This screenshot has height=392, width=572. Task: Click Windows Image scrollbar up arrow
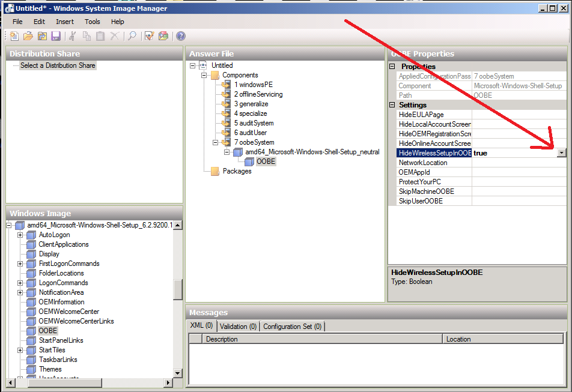point(178,225)
